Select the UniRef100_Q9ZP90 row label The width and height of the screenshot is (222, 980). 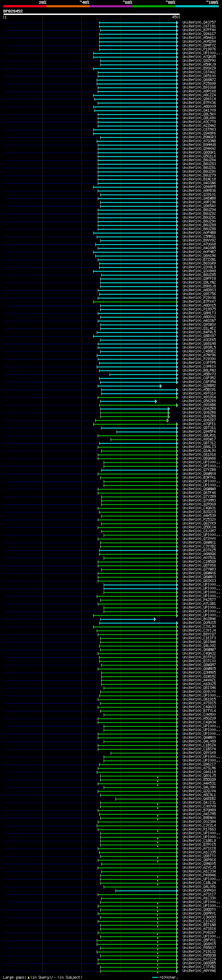click(x=199, y=60)
